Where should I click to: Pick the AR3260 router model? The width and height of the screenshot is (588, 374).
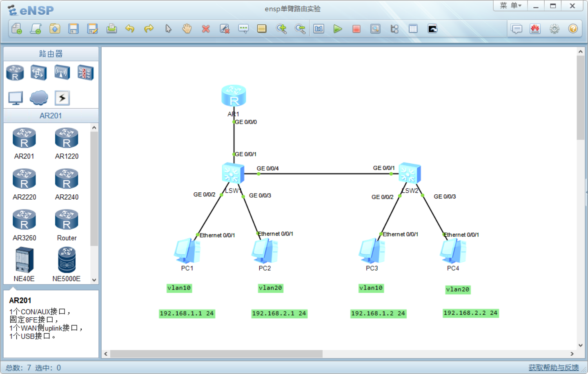point(24,225)
